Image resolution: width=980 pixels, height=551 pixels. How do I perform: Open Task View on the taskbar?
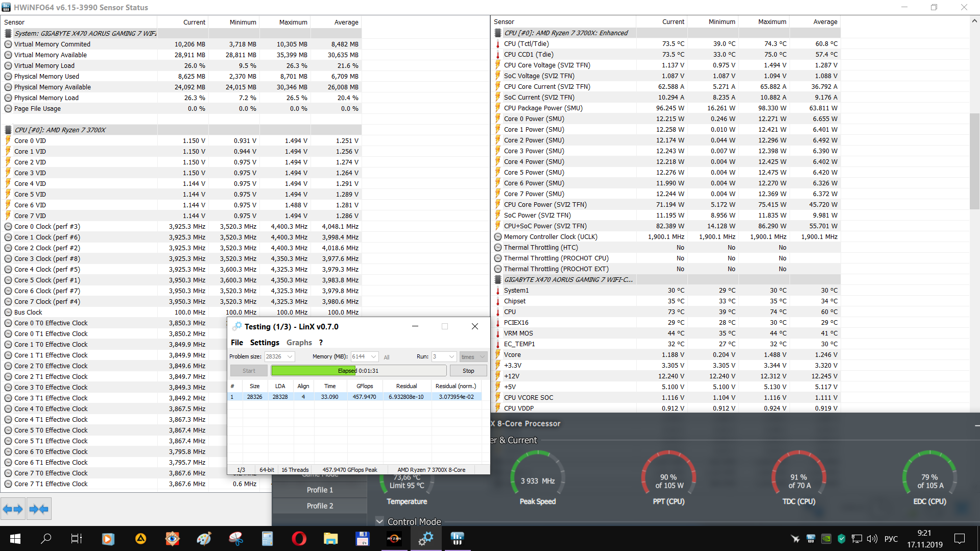tap(77, 539)
